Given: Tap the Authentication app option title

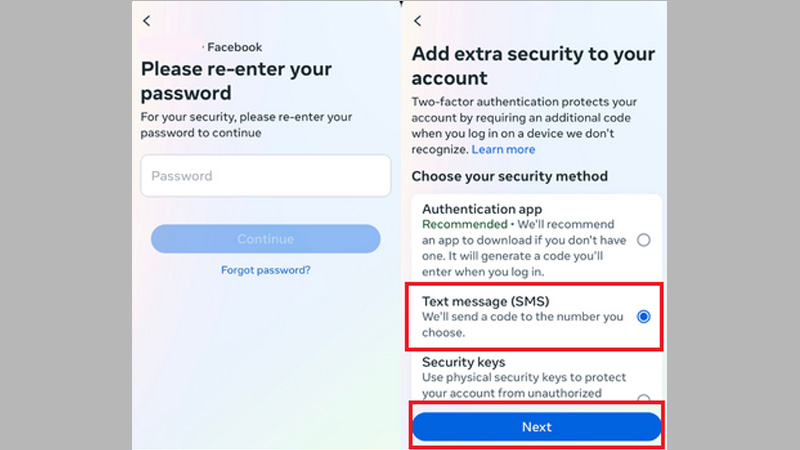Looking at the screenshot, I should (x=480, y=209).
